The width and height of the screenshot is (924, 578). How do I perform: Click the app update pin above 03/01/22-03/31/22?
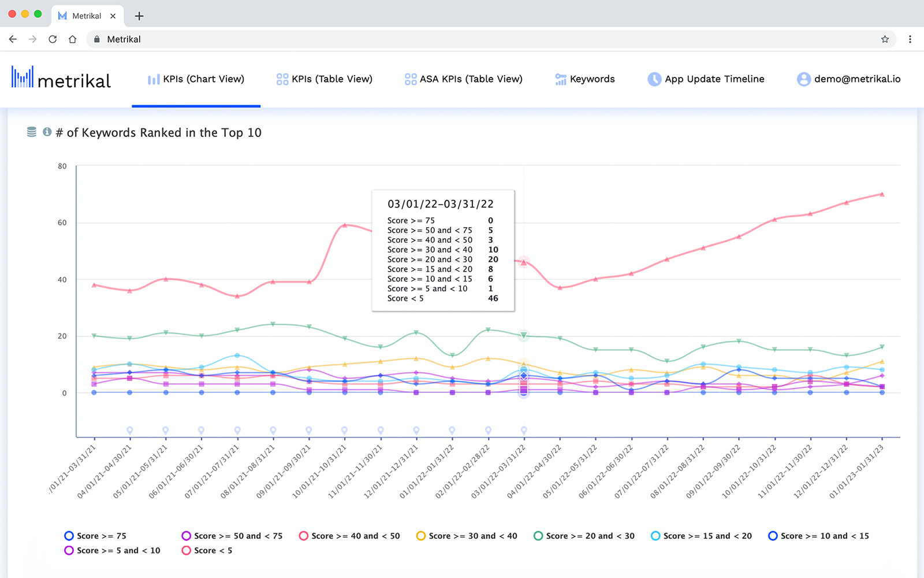pyautogui.click(x=524, y=430)
